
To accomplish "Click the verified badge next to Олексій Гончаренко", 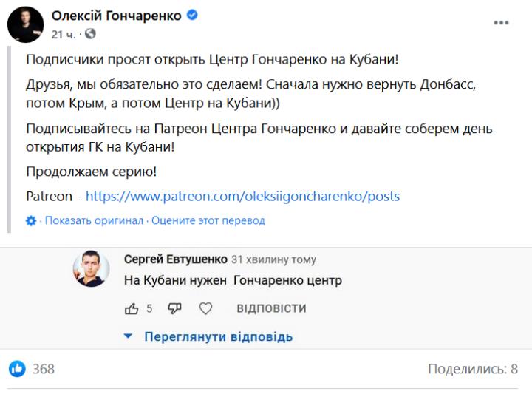I will (192, 16).
